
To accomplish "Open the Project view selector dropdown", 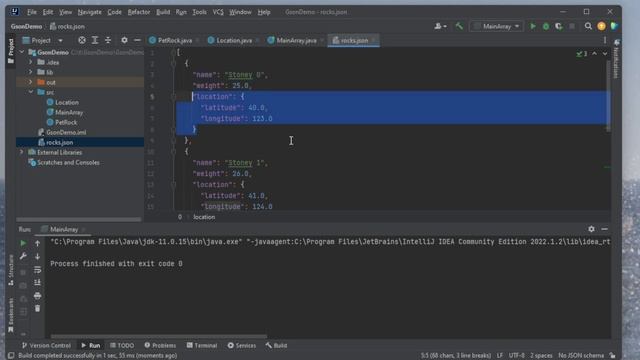I will click(x=43, y=40).
